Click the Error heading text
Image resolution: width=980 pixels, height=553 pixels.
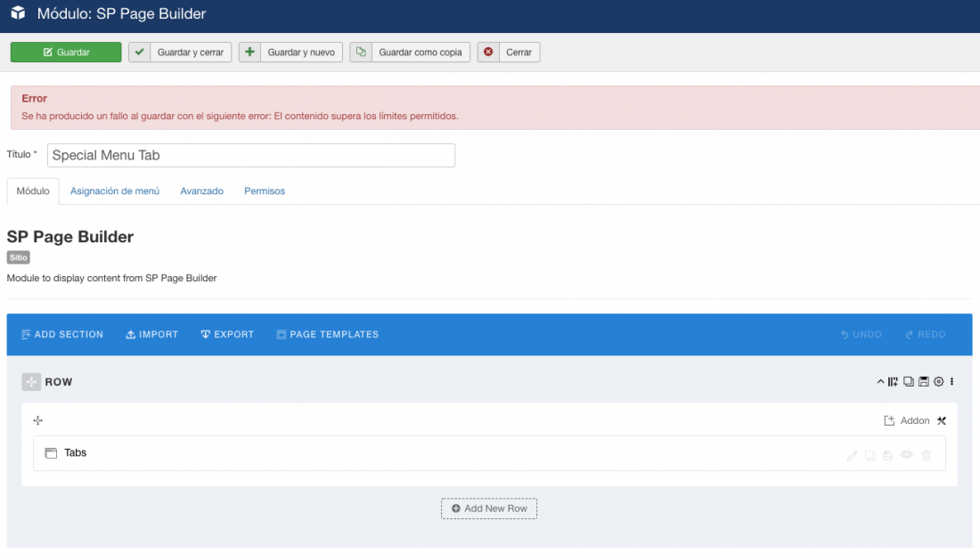[35, 98]
